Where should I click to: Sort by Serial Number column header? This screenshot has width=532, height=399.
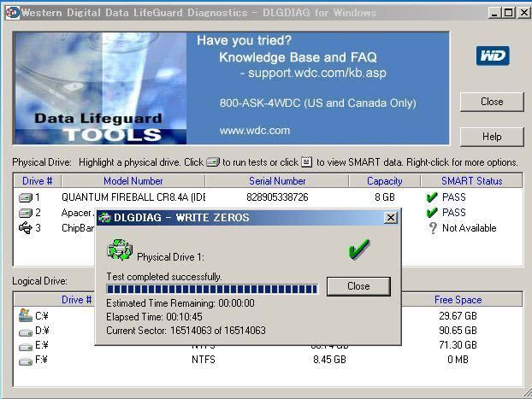pos(277,181)
